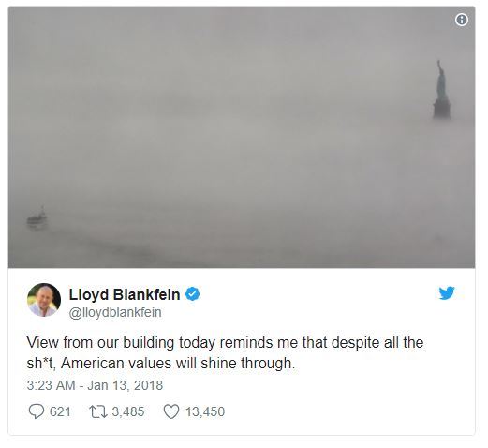Image resolution: width=488 pixels, height=448 pixels.
Task: Click the 3:23 AM time text
Action: [51, 385]
